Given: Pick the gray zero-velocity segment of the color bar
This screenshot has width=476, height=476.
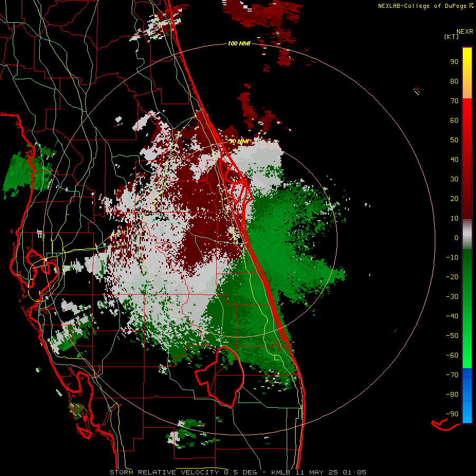Looking at the screenshot, I should click(467, 234).
